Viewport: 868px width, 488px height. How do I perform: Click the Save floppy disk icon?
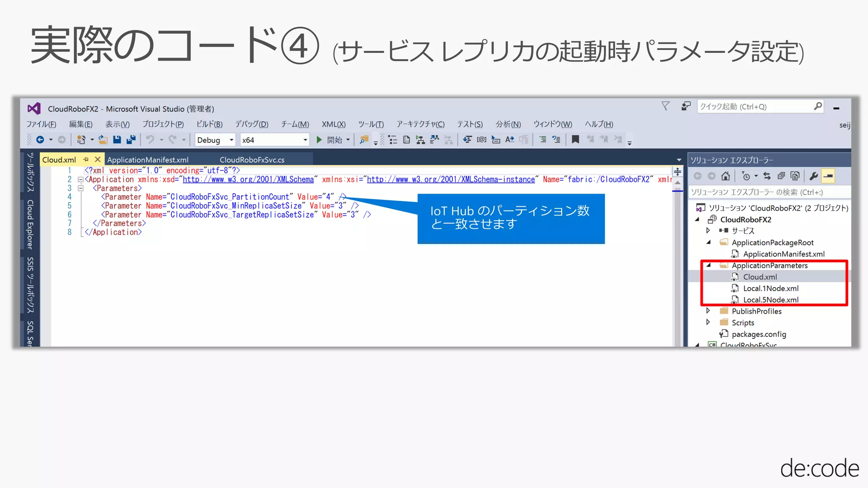(117, 140)
